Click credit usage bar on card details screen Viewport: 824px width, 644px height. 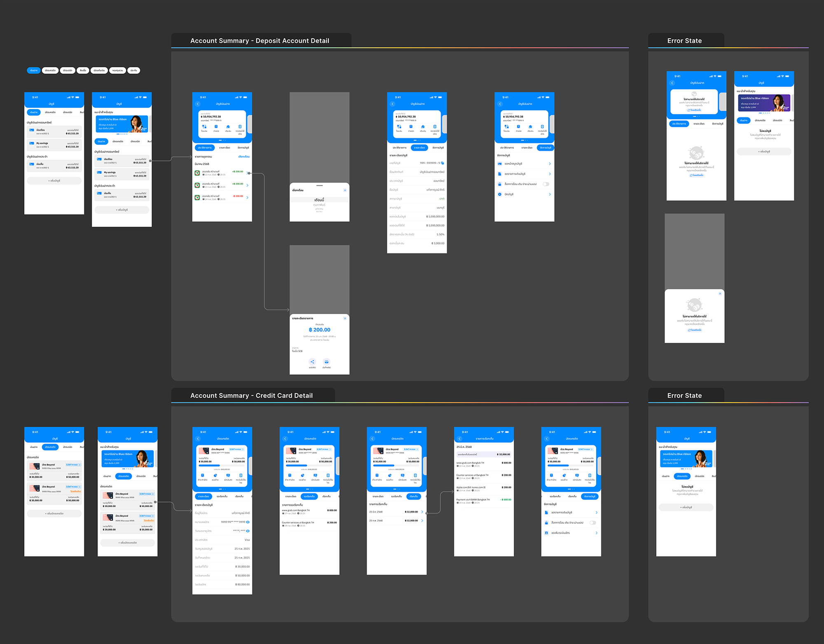click(x=222, y=466)
